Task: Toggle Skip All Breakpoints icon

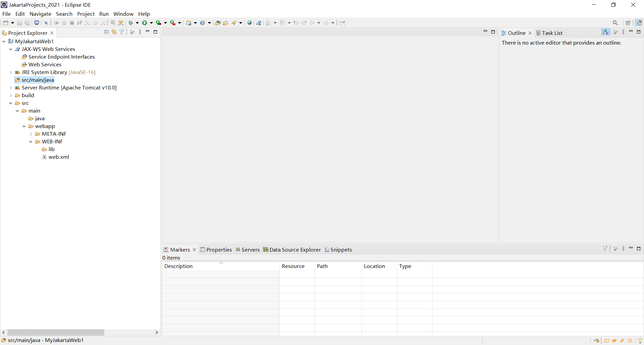Action: point(46,23)
